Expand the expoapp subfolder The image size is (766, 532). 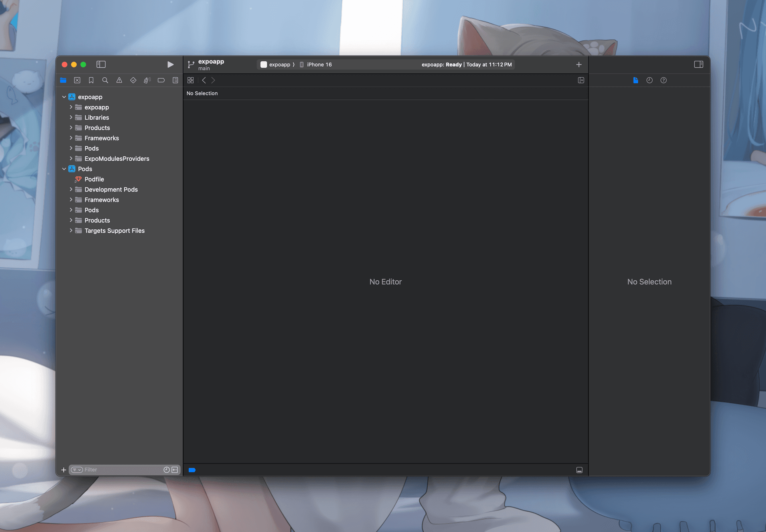(71, 107)
